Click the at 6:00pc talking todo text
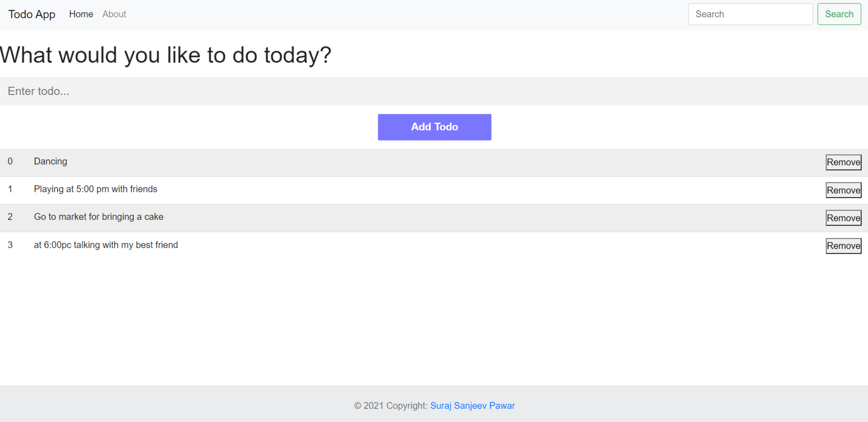868x422 pixels. pos(106,245)
